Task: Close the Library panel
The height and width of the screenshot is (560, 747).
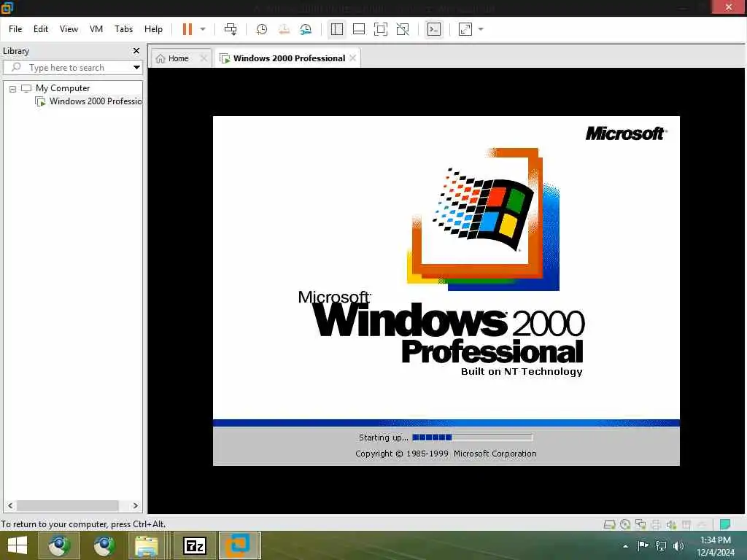Action: pyautogui.click(x=136, y=50)
